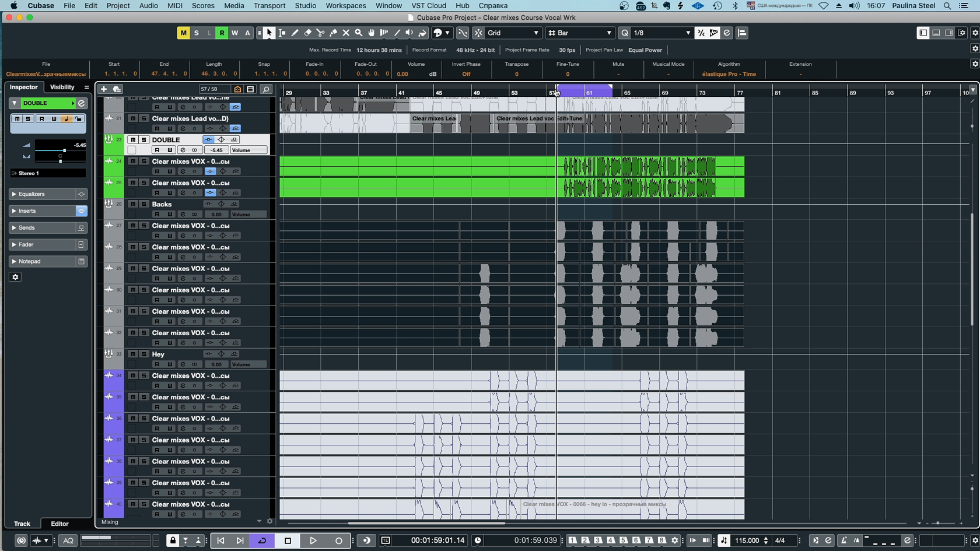
Task: Click the Stereo 1 routing button
Action: 48,173
